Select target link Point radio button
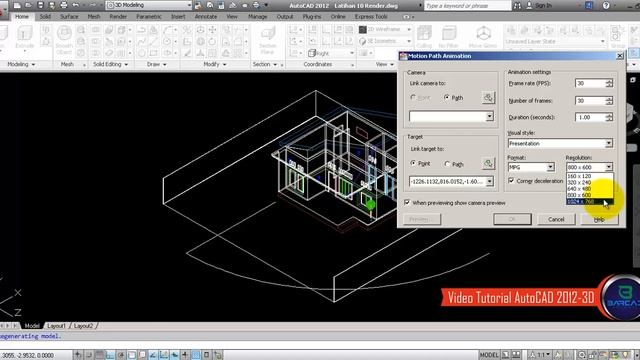 point(413,163)
